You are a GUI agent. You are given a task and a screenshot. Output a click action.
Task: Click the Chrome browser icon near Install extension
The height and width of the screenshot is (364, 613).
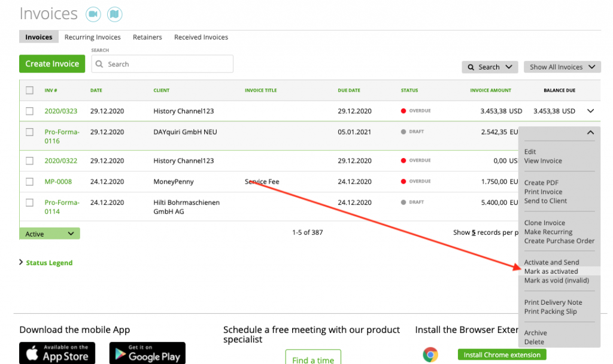(430, 354)
